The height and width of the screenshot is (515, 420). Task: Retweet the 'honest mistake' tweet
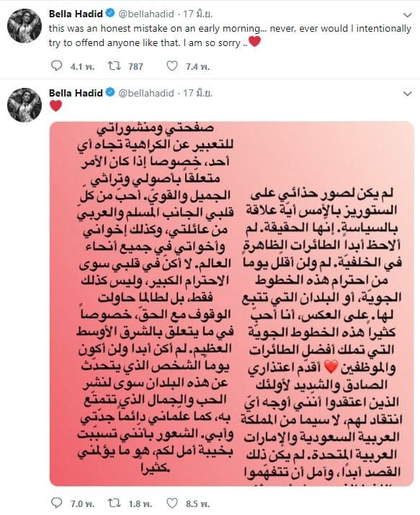115,66
